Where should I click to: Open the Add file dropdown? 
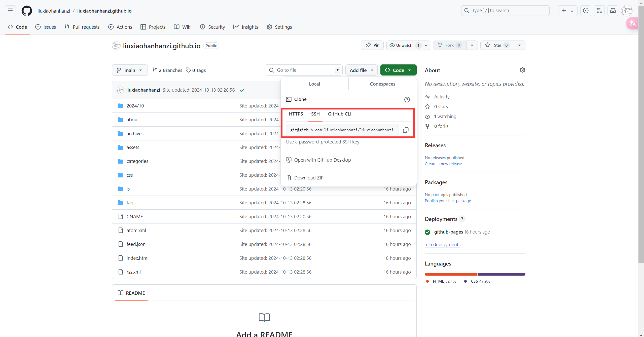pos(361,70)
